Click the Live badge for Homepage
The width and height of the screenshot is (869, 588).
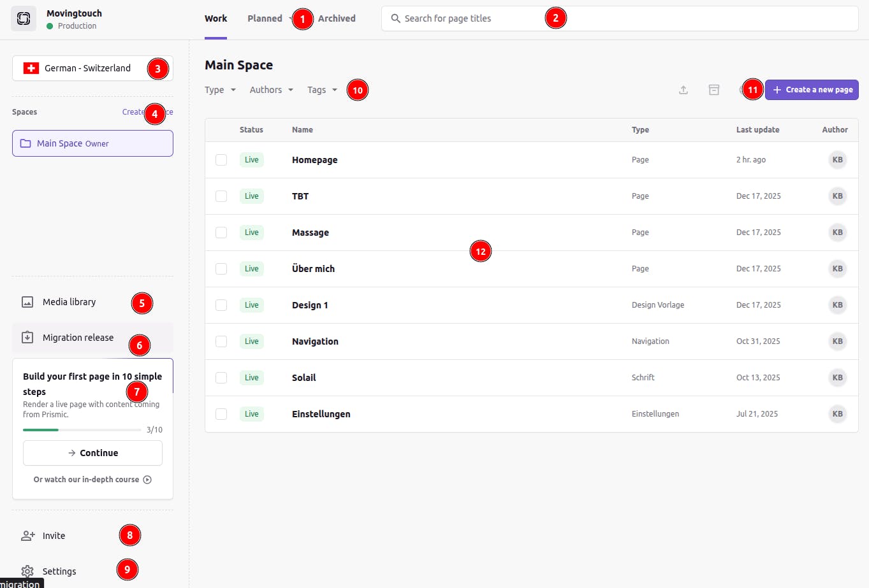click(x=252, y=160)
